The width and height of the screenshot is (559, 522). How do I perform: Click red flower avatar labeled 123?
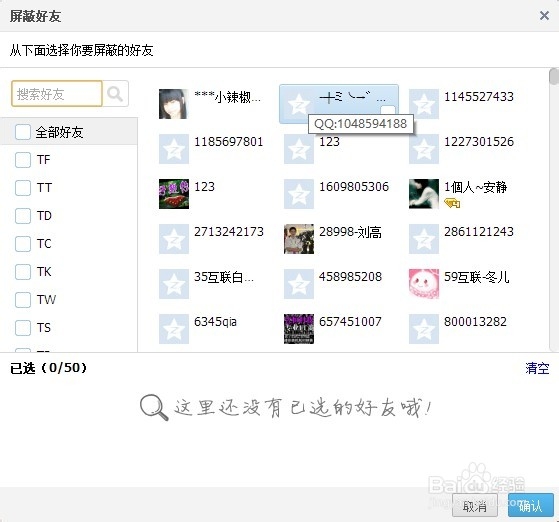coord(174,194)
